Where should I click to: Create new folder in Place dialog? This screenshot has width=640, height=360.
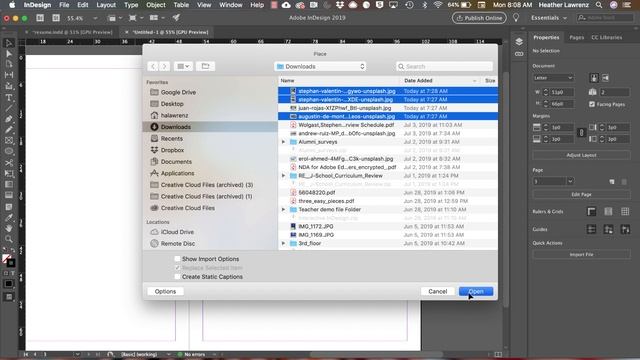pos(205,66)
